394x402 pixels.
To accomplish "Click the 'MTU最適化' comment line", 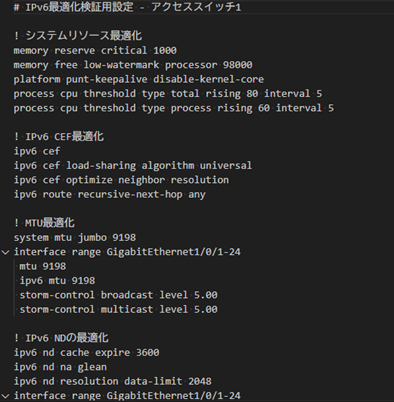I will (x=44, y=223).
